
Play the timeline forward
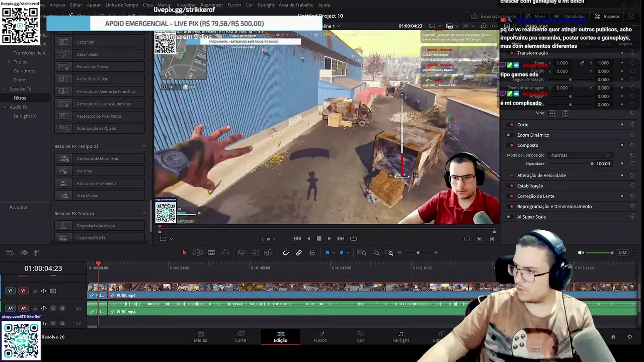(330, 239)
